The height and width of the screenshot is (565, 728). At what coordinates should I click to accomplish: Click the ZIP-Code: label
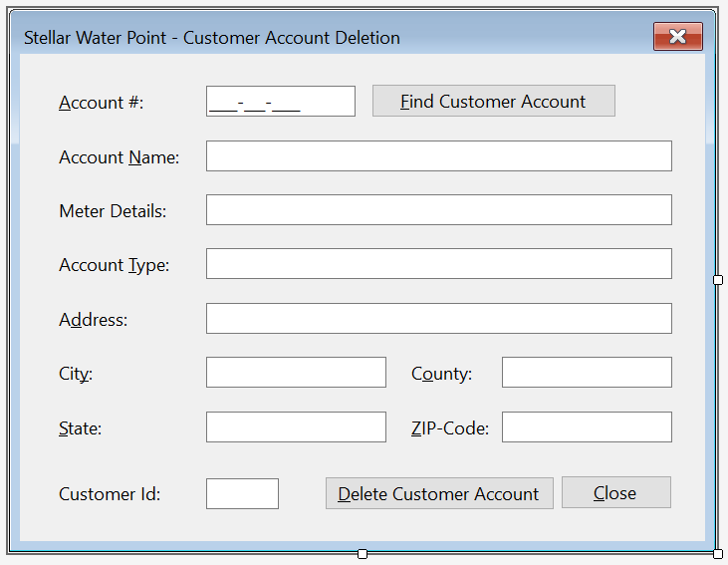(x=450, y=428)
